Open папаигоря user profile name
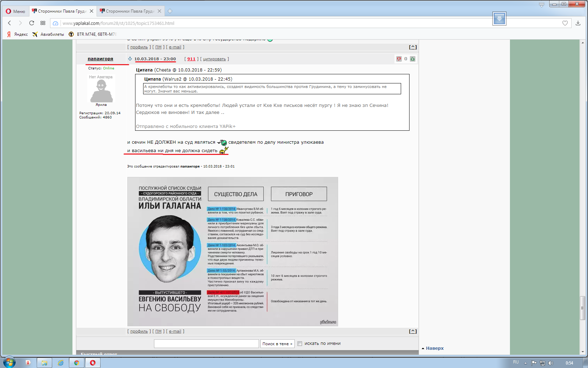 (x=100, y=59)
